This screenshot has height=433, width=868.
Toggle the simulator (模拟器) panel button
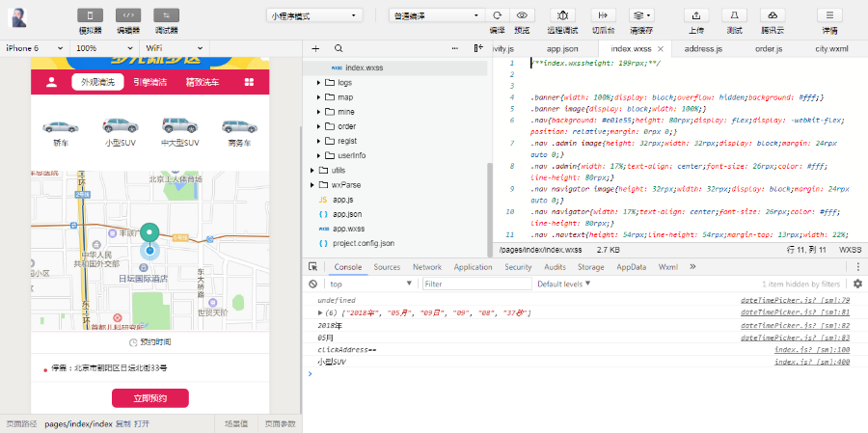pyautogui.click(x=90, y=15)
